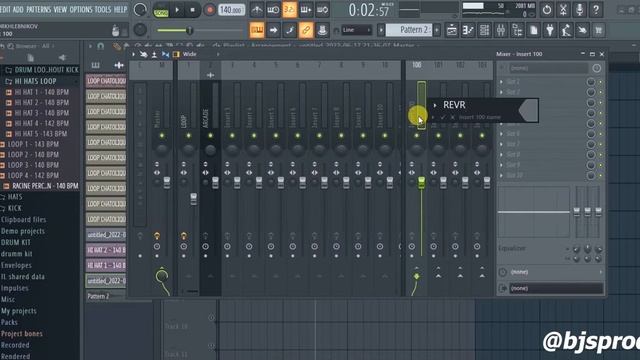Open the project picker page icon
Screen dimensions: 640x360
[533, 30]
